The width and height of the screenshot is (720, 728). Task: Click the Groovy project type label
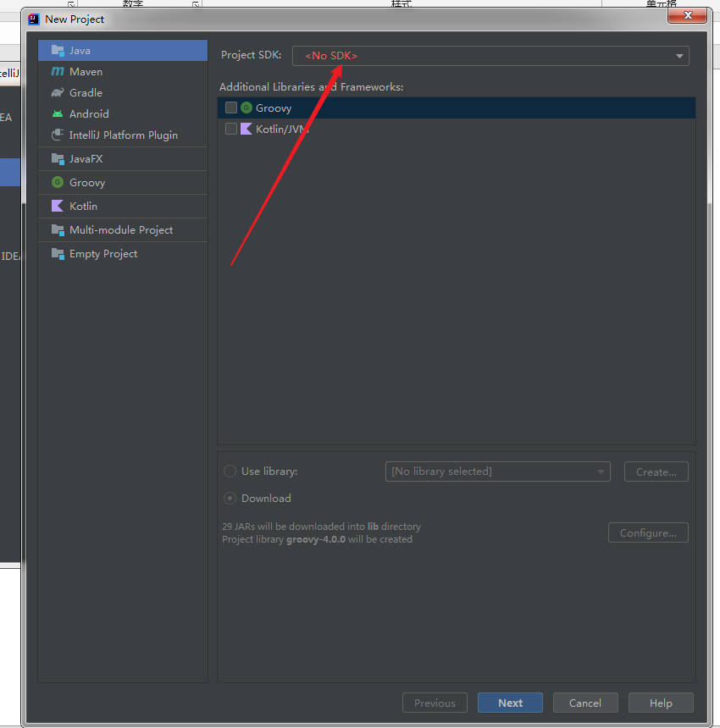tap(87, 183)
